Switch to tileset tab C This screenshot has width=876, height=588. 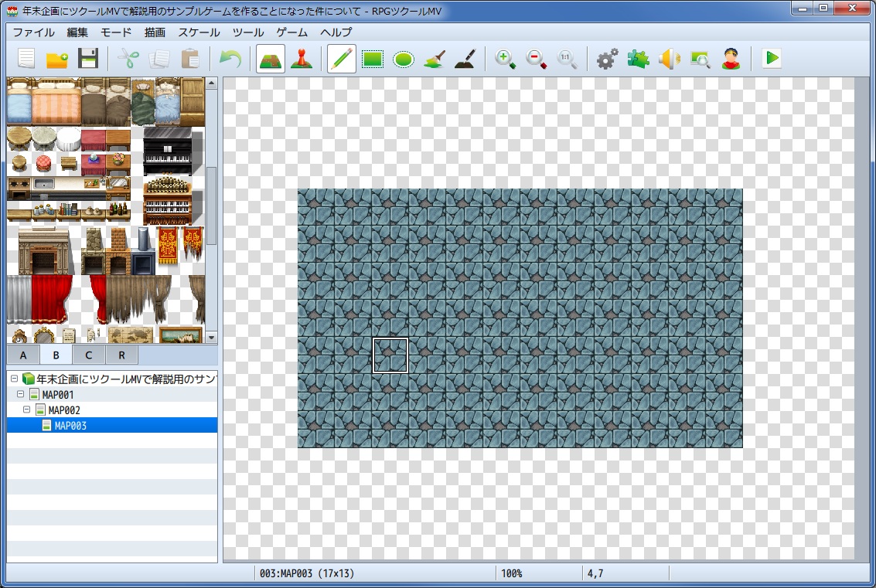89,355
